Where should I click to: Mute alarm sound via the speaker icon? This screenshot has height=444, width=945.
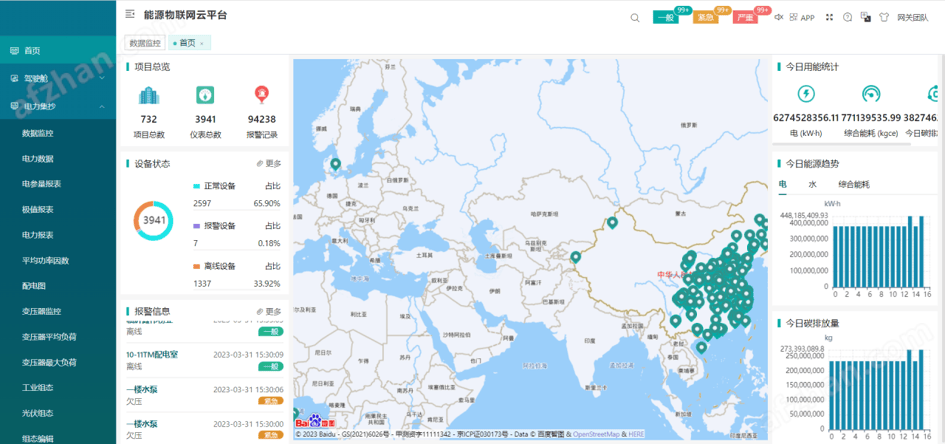click(x=779, y=17)
